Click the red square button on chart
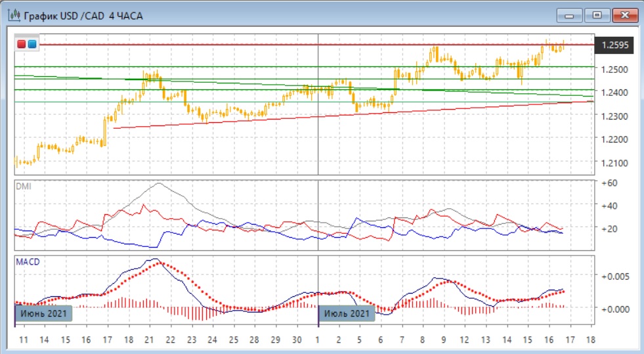Image resolution: width=644 pixels, height=354 pixels. pos(22,45)
